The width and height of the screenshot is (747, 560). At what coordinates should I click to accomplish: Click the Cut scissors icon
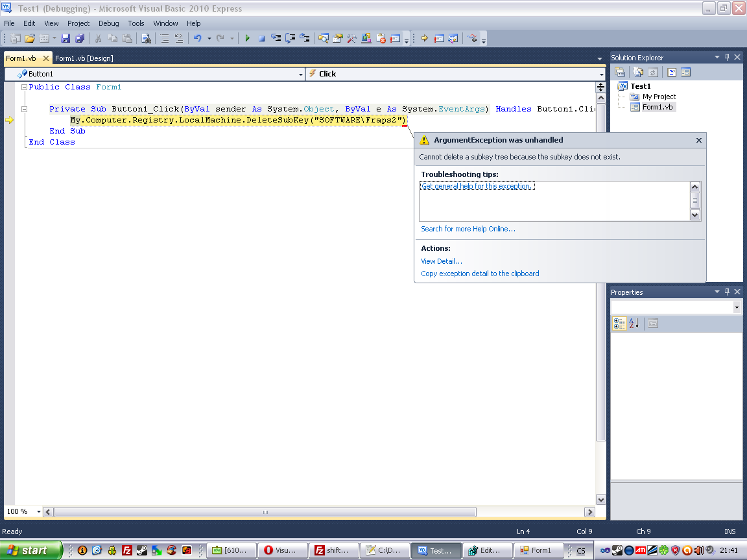click(x=98, y=39)
